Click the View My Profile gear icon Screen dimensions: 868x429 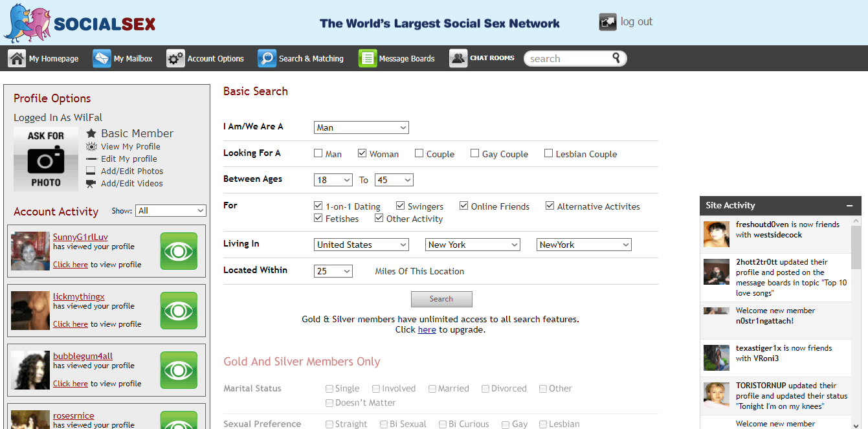(x=91, y=146)
